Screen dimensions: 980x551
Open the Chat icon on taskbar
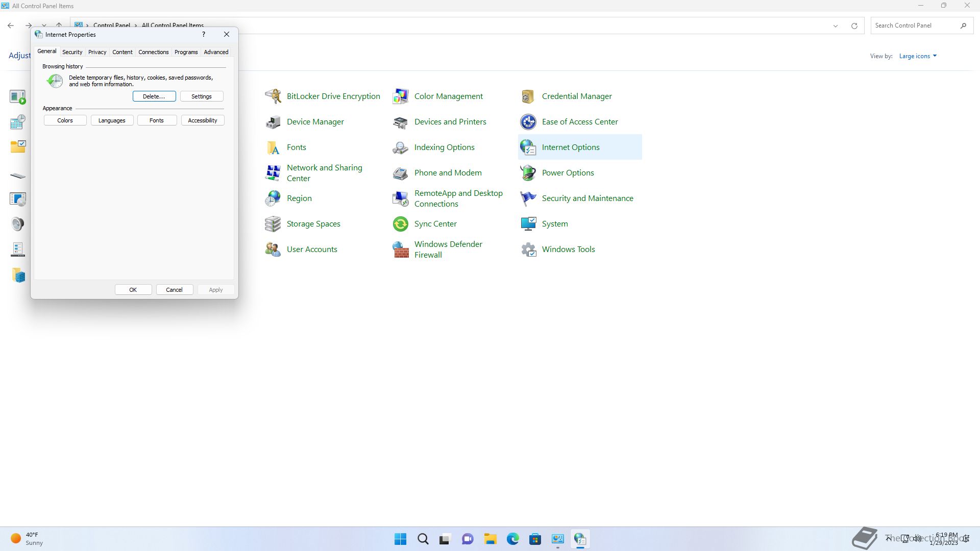click(x=468, y=539)
